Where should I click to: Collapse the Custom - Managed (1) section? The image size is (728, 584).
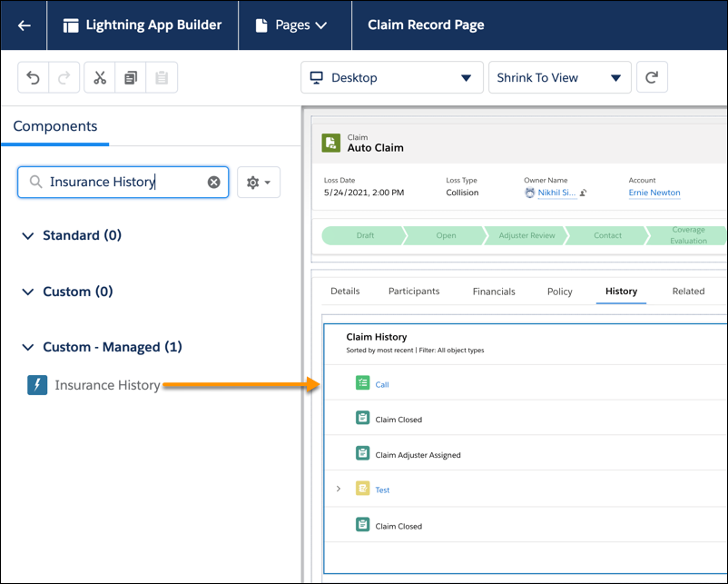(x=28, y=347)
